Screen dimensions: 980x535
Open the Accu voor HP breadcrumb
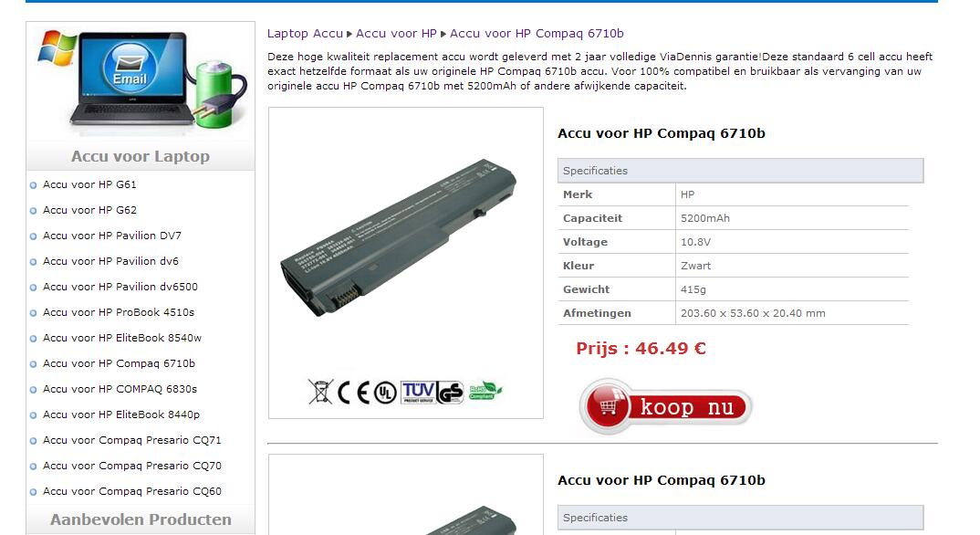click(x=396, y=34)
